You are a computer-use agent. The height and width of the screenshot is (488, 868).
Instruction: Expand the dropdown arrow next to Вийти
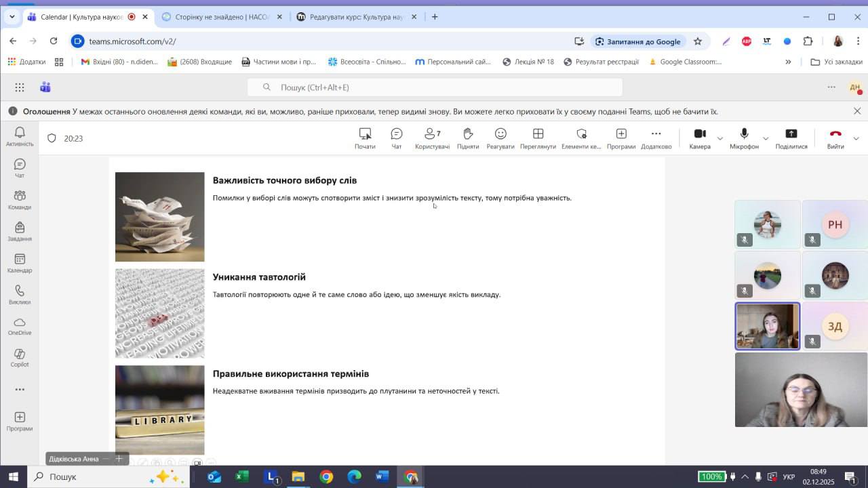pyautogui.click(x=856, y=138)
